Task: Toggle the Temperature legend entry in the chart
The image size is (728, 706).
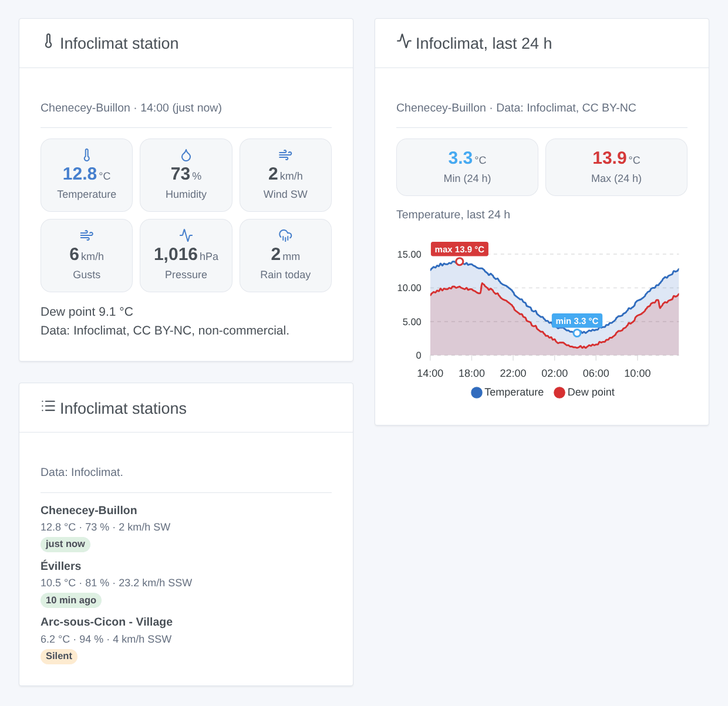Action: pyautogui.click(x=507, y=392)
